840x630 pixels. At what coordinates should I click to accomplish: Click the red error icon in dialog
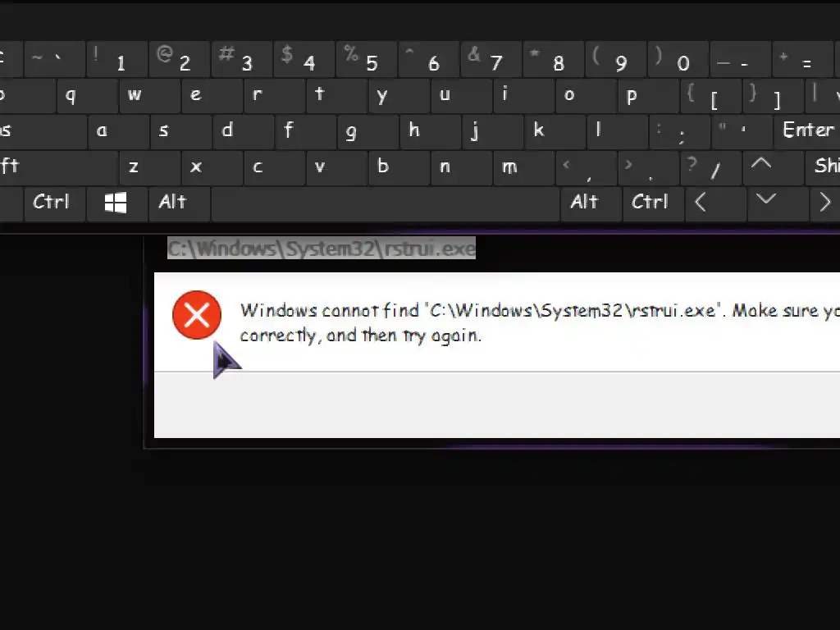pyautogui.click(x=197, y=315)
